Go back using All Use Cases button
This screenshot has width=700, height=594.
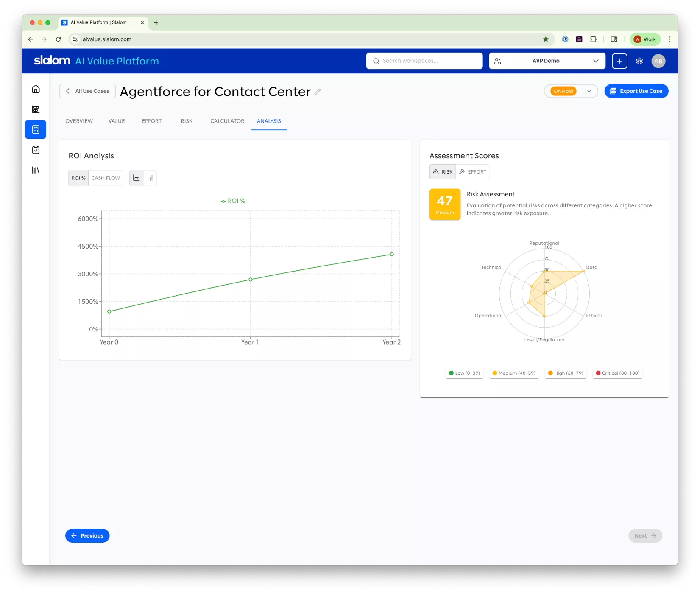pos(87,91)
